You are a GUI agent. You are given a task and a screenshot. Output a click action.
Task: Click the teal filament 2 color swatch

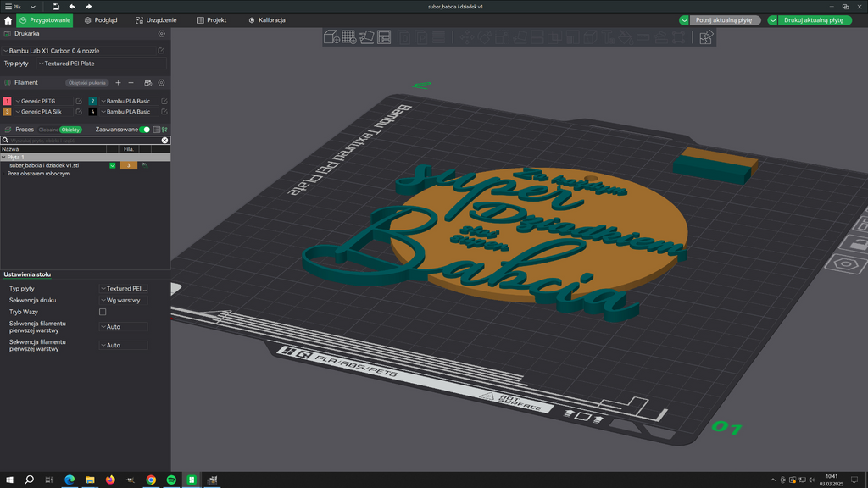coord(92,102)
